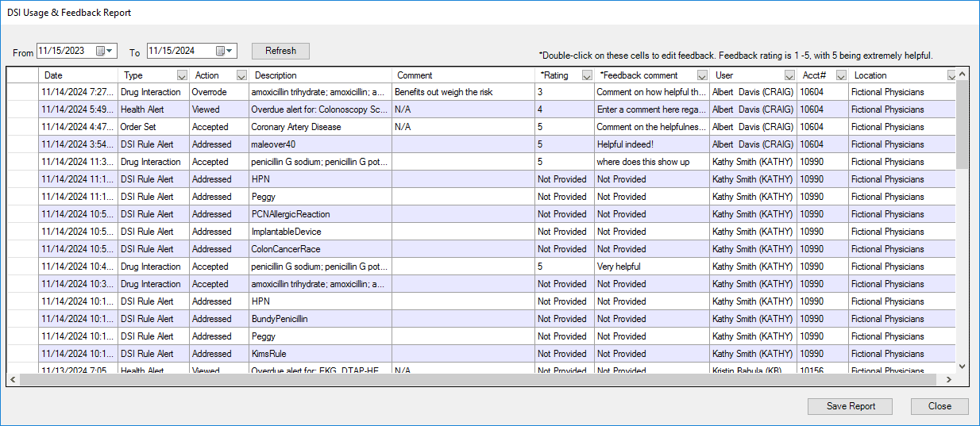This screenshot has width=980, height=426.
Task: Expand the Rating column filter
Action: (x=587, y=75)
